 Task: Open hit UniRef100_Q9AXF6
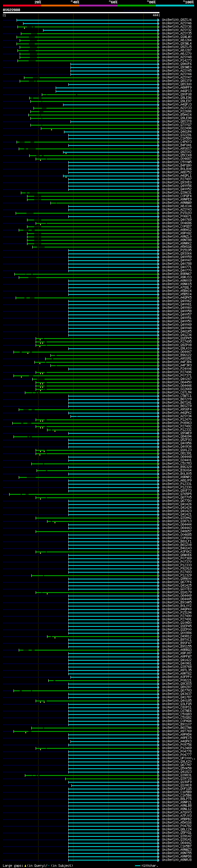point(176,64)
